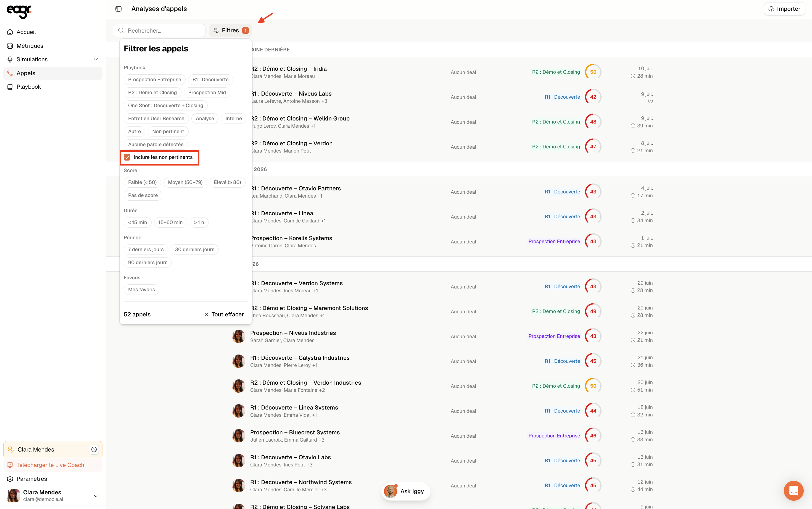This screenshot has height=509, width=812.
Task: Filter by Moyen (50–79) score
Action: [x=185, y=182]
